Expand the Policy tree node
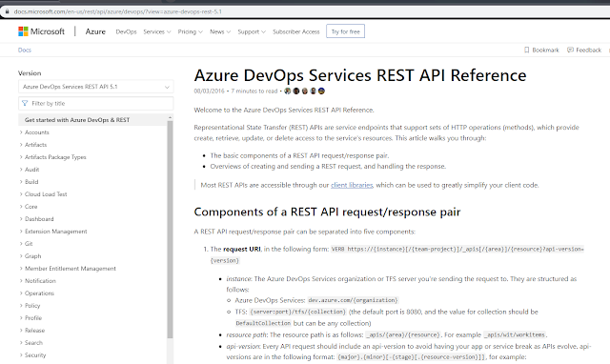Screen dimensions: 610x364 pos(21,306)
